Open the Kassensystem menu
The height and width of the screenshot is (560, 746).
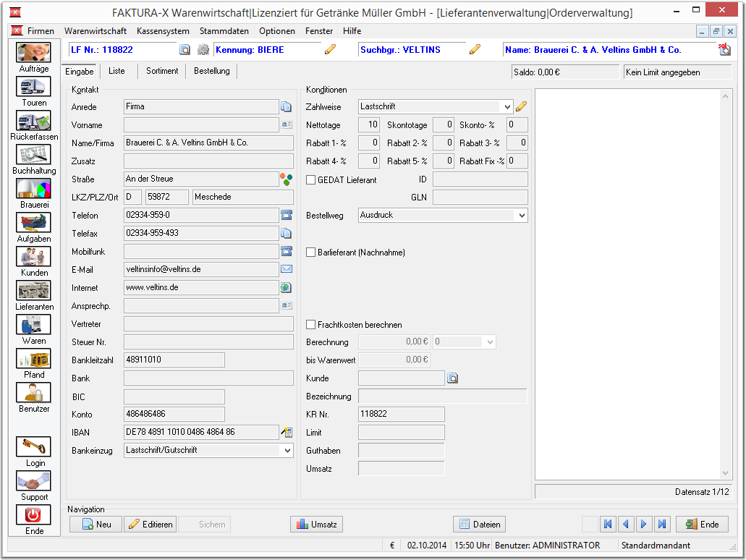[x=163, y=31]
